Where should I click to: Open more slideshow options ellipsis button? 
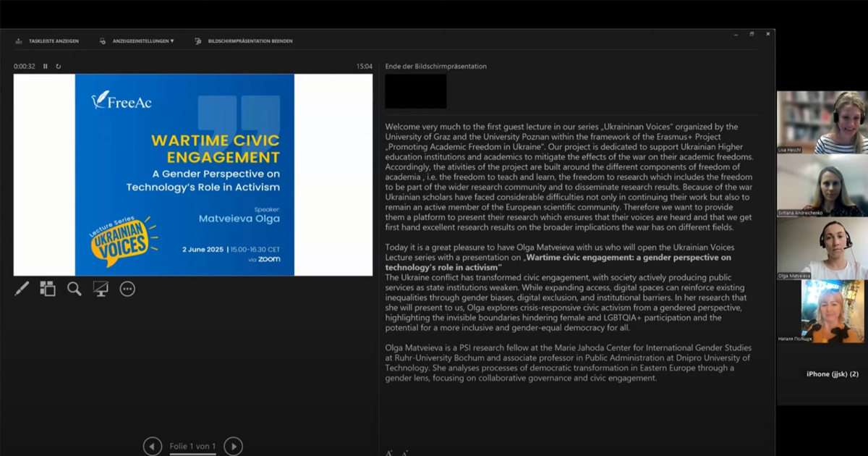tap(127, 289)
